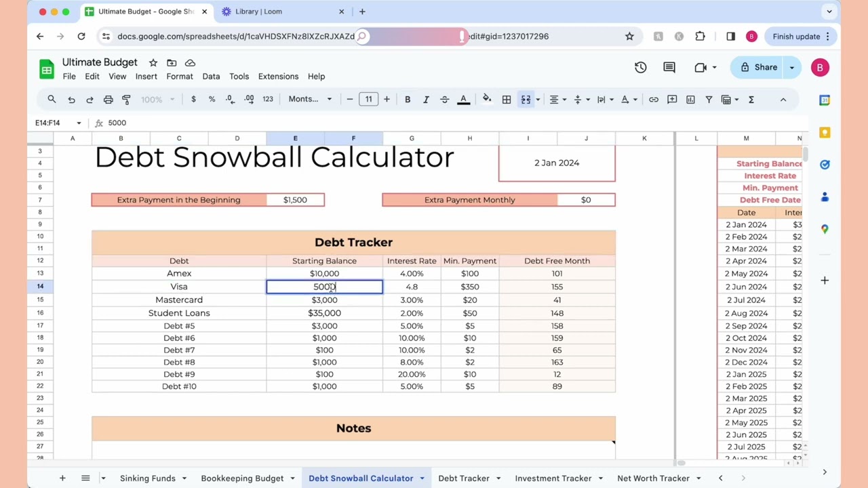Open the Data menu
The width and height of the screenshot is (868, 488).
pyautogui.click(x=211, y=77)
